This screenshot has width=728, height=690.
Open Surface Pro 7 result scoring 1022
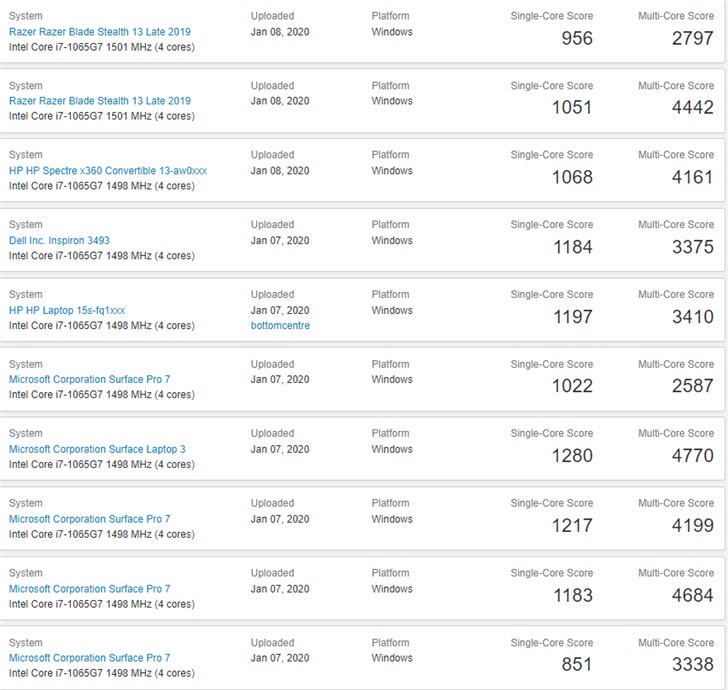coord(89,380)
